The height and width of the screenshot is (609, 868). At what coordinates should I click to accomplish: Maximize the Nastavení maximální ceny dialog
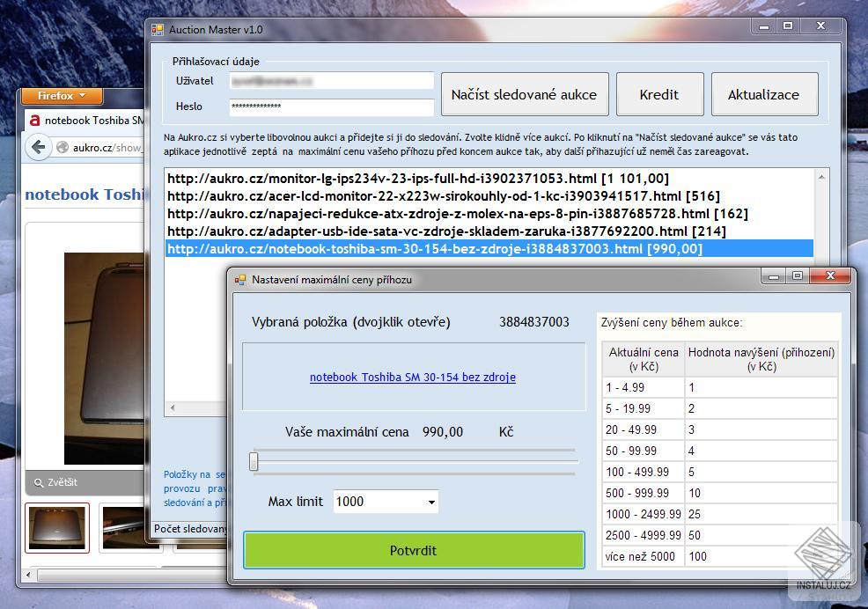coord(798,275)
